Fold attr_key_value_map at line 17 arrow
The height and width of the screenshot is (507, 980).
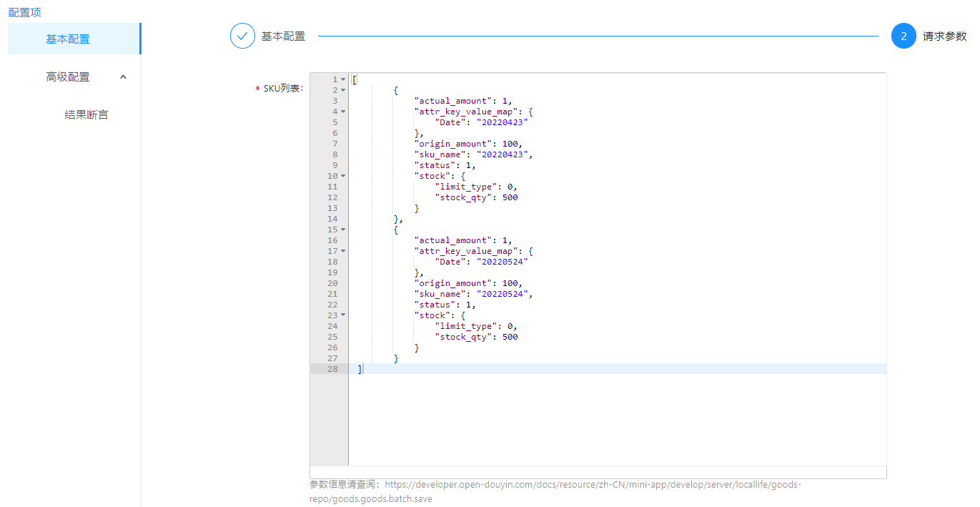coord(343,251)
